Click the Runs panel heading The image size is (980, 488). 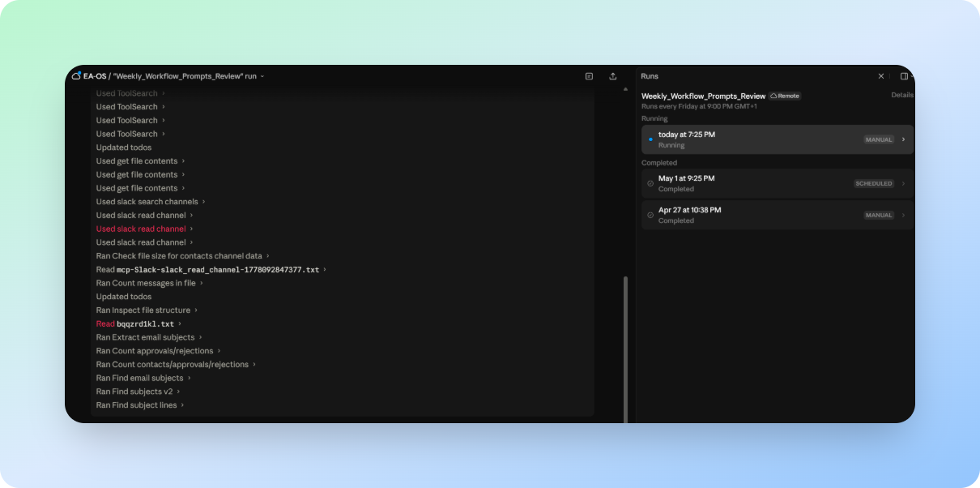pyautogui.click(x=650, y=76)
